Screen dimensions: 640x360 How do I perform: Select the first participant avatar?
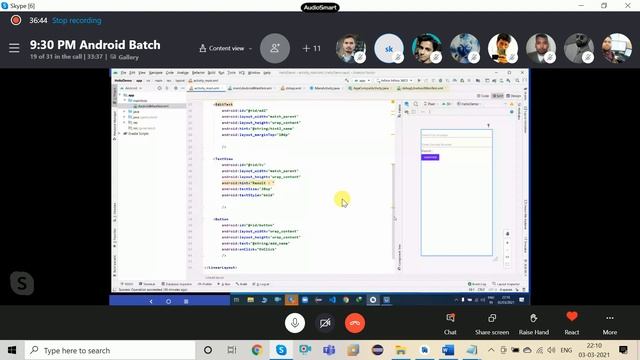click(x=351, y=48)
